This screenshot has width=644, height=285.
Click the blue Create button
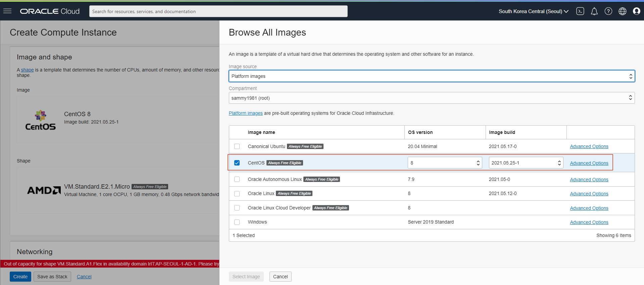pyautogui.click(x=20, y=277)
